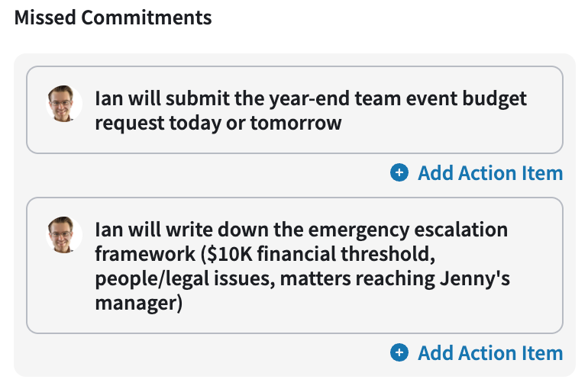Click the plus icon below the escalation framework card
The width and height of the screenshot is (588, 389).
pos(399,352)
